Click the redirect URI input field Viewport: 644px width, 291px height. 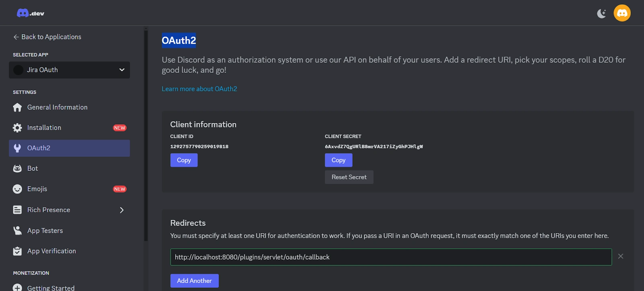coord(391,257)
